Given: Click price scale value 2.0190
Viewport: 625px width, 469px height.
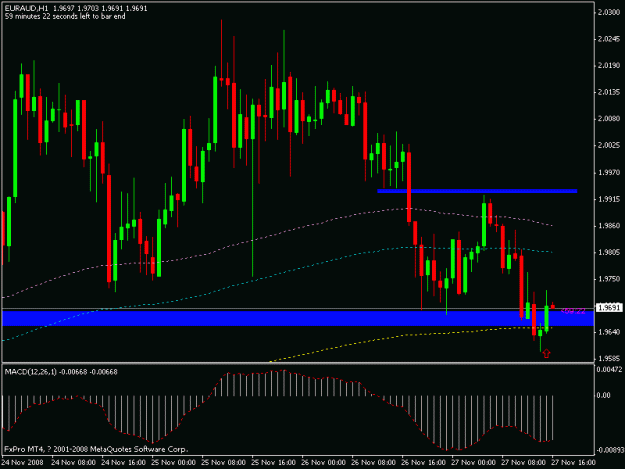Looking at the screenshot, I should (x=609, y=65).
